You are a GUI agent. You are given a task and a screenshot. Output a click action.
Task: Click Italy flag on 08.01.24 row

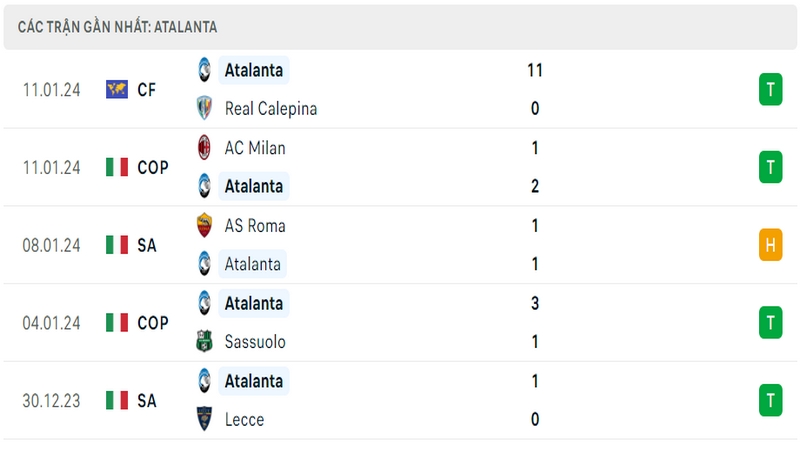[117, 245]
